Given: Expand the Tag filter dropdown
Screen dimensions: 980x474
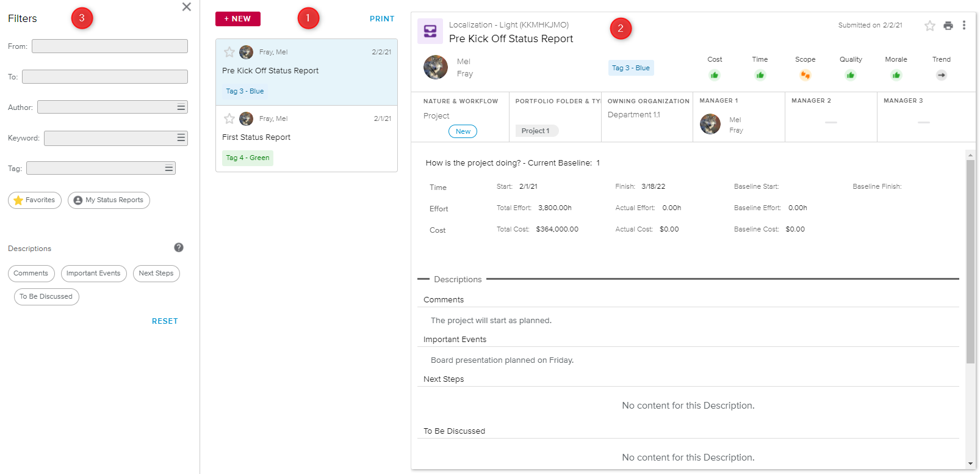Looking at the screenshot, I should (x=169, y=168).
